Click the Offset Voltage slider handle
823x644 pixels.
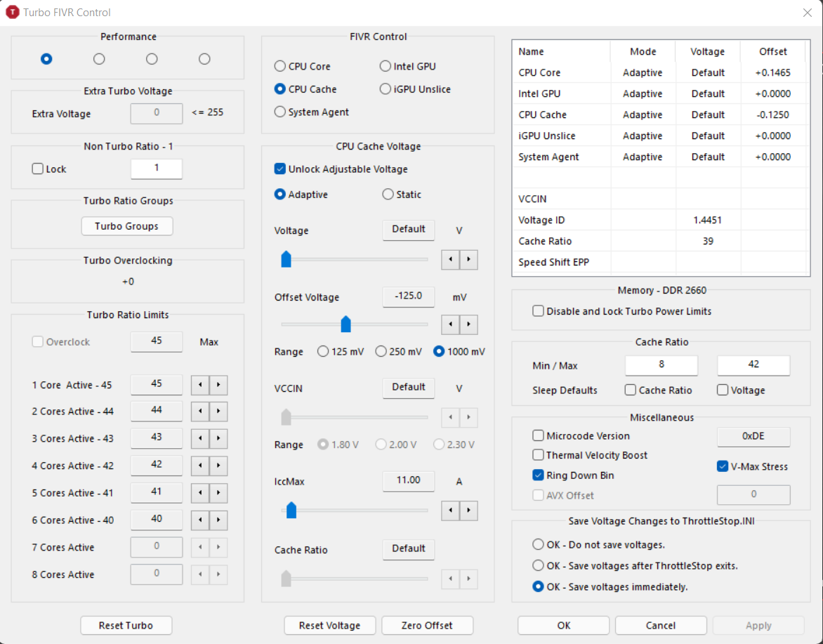pos(345,324)
